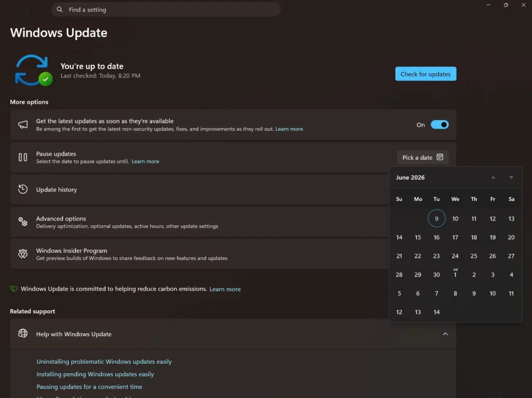Image resolution: width=532 pixels, height=398 pixels.
Task: Select June 24 in calendar
Action: [x=455, y=256]
